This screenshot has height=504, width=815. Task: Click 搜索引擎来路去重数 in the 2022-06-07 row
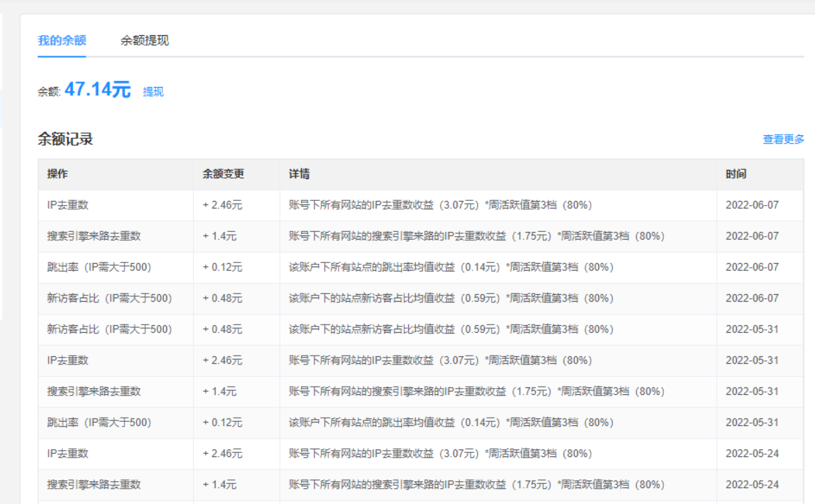coord(94,236)
